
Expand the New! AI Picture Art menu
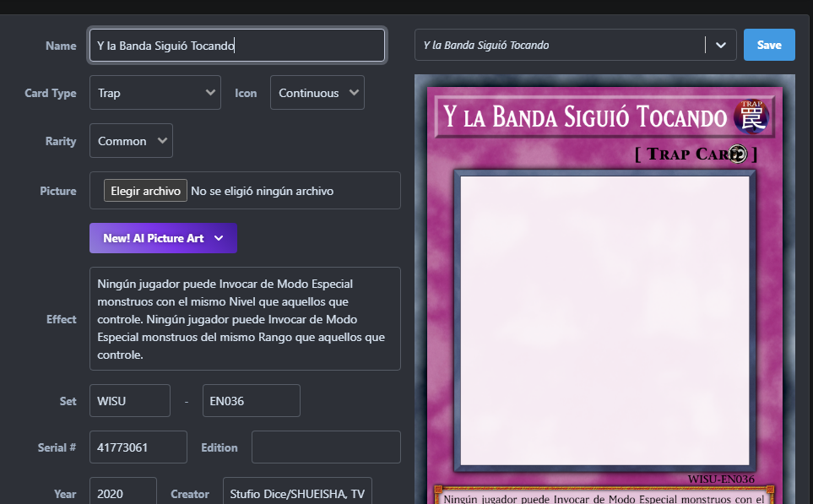pyautogui.click(x=163, y=238)
